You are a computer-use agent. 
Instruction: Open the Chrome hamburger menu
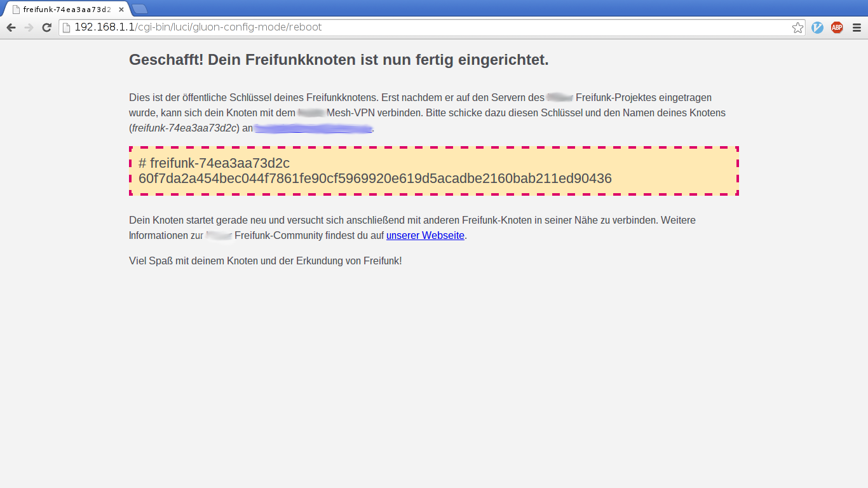(x=857, y=27)
